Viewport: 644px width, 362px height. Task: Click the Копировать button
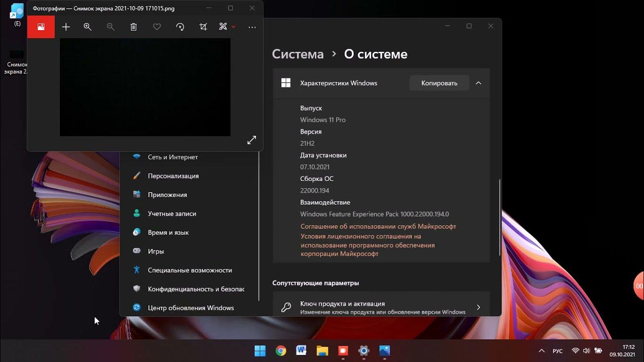pyautogui.click(x=439, y=83)
